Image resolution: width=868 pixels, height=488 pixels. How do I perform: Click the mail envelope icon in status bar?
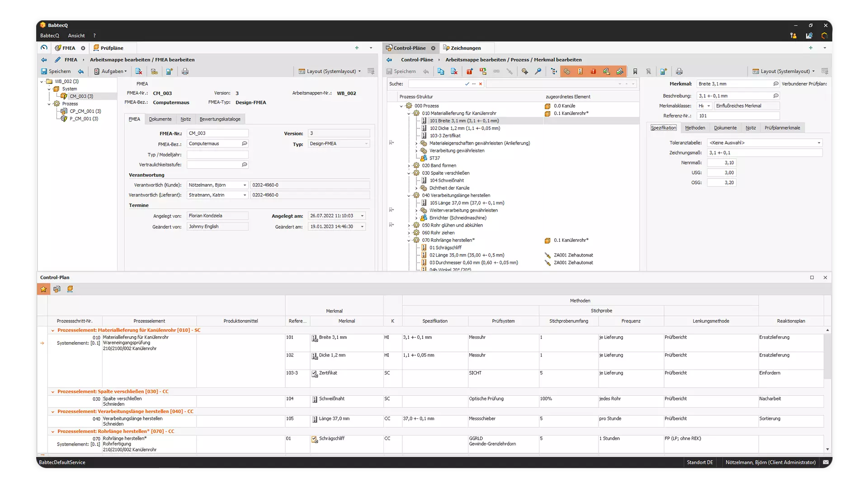826,462
